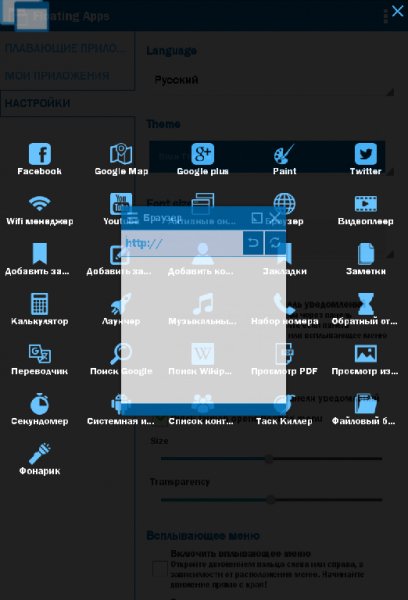Open the Переводчик translator app
This screenshot has width=408, height=600.
[x=39, y=359]
